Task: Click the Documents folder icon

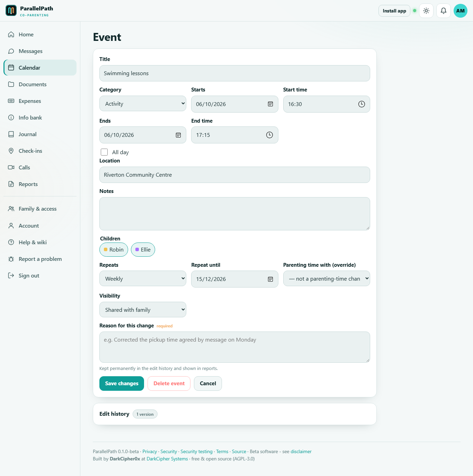Action: (x=11, y=84)
